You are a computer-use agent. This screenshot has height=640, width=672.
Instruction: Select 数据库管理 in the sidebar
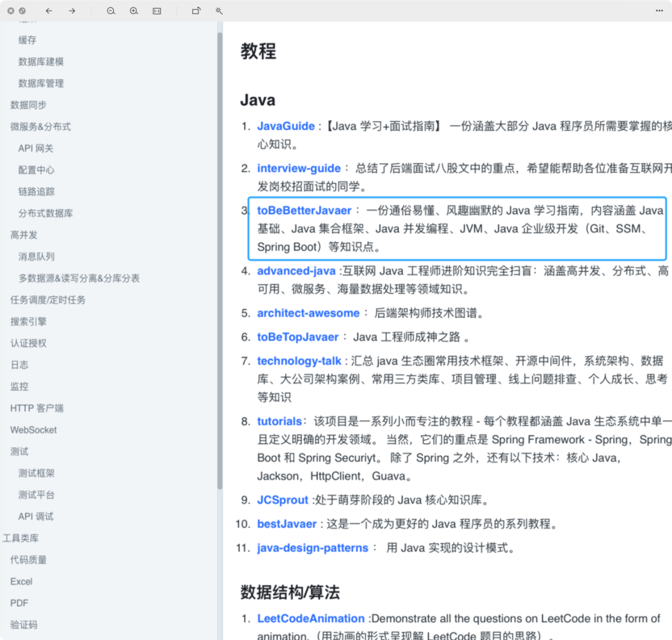[41, 83]
